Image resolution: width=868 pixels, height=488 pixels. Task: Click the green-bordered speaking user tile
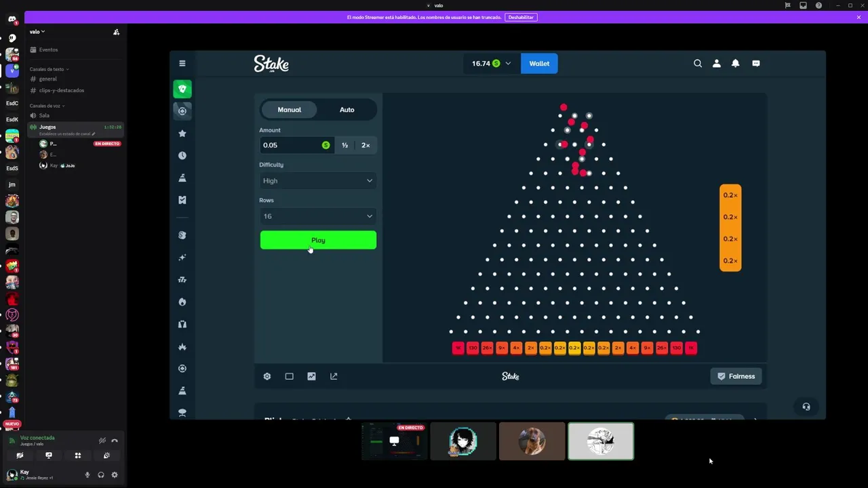[x=601, y=441]
